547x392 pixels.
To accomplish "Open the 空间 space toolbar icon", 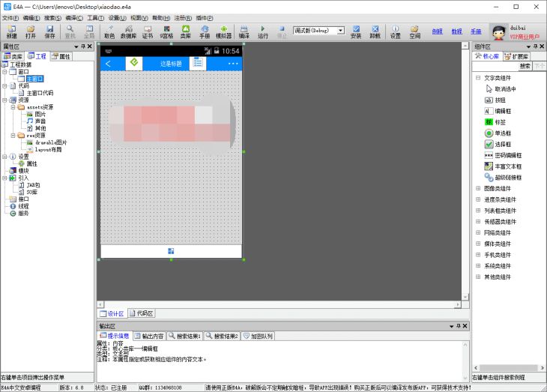I will (414, 31).
